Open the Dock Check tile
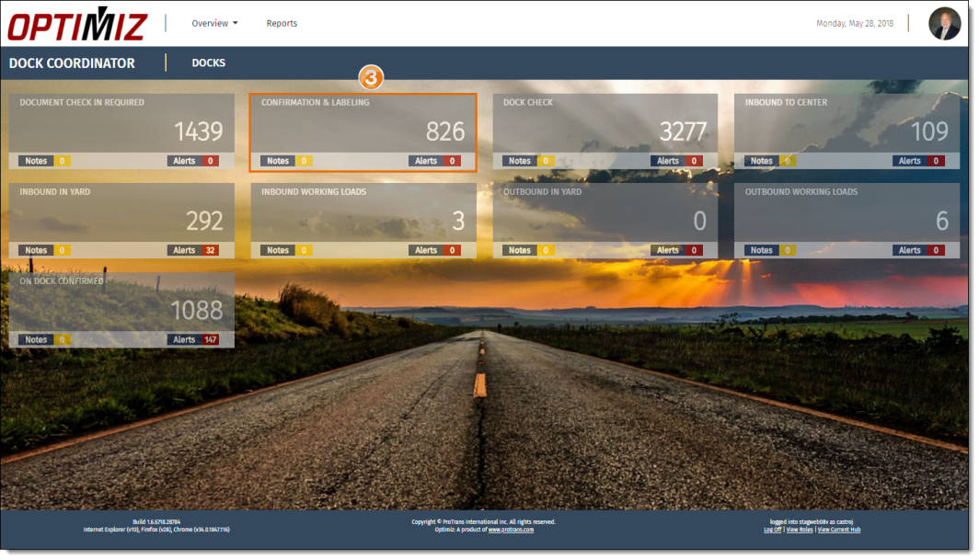The image size is (979, 560). 605,124
